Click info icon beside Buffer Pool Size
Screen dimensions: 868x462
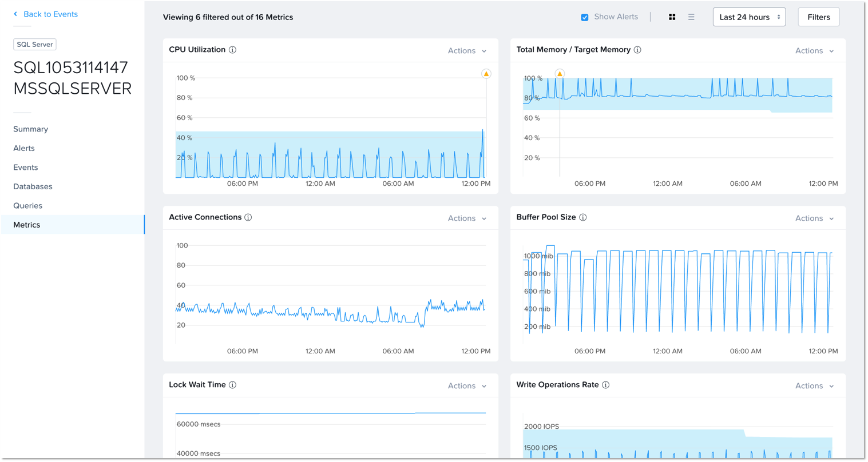(x=582, y=217)
